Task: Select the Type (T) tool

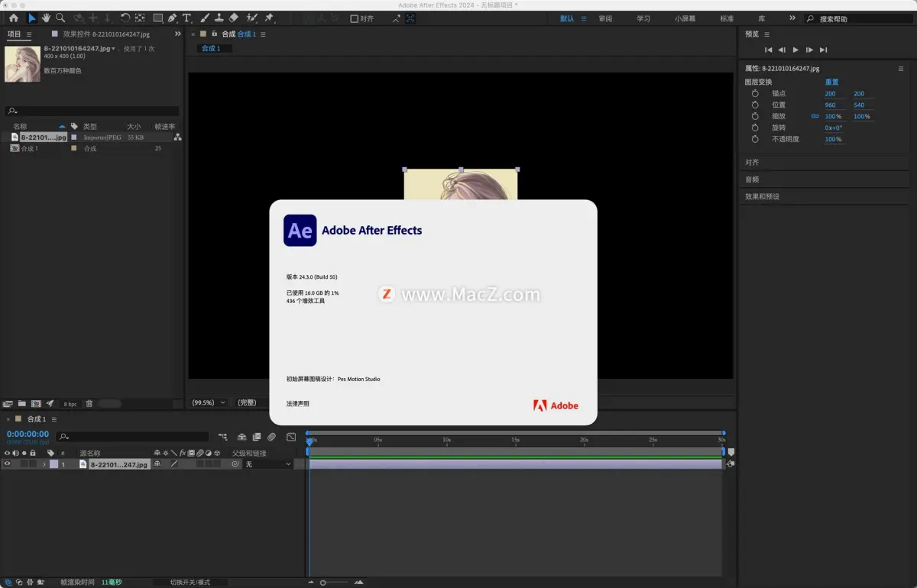Action: pyautogui.click(x=186, y=18)
